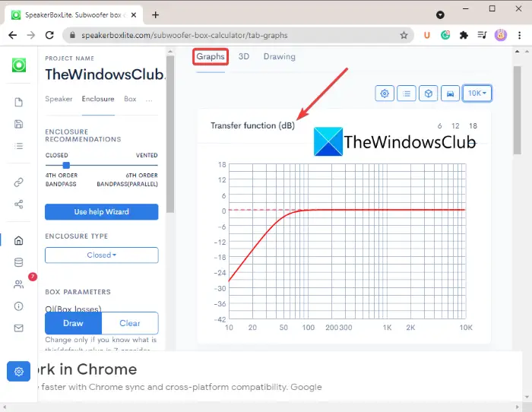
Task: Toggle the car cabin gain button
Action: coord(450,93)
